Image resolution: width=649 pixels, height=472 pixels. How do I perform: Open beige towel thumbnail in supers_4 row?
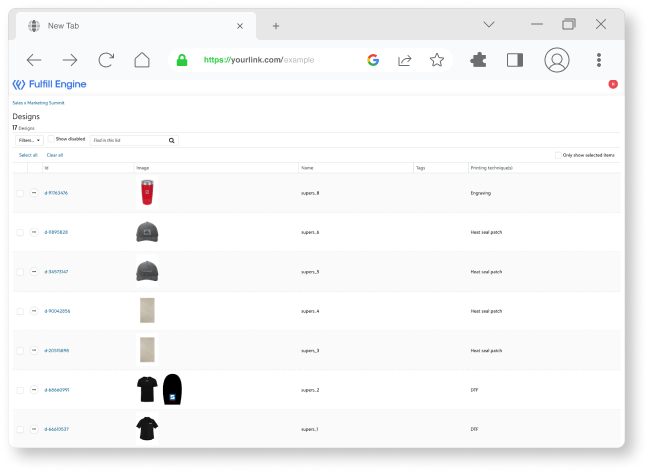tap(147, 310)
